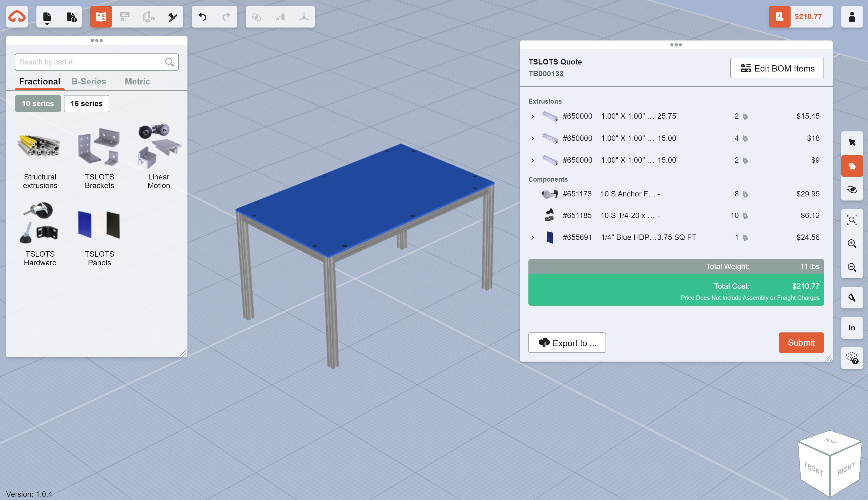The height and width of the screenshot is (500, 868).
Task: Expand the Blue HDPE panel row
Action: [x=532, y=238]
